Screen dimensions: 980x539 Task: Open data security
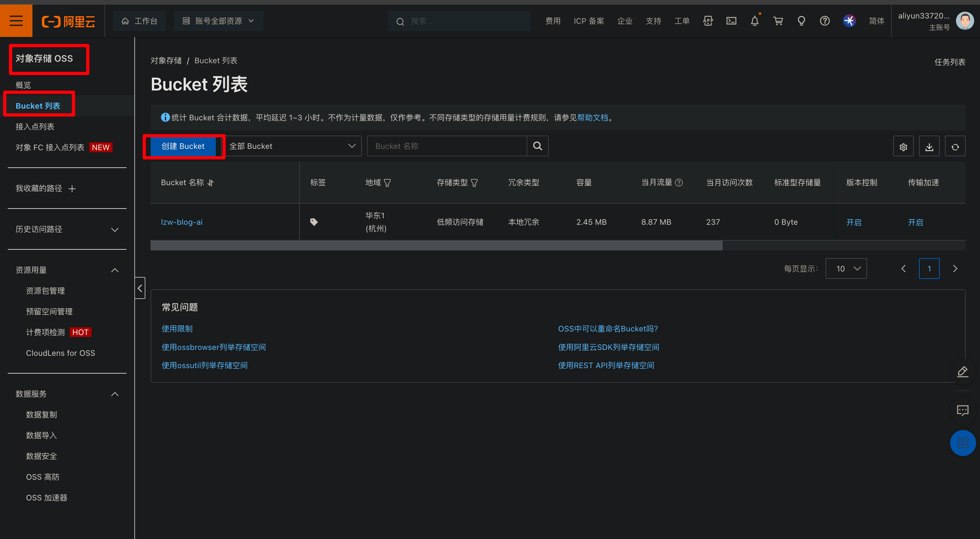(42, 456)
